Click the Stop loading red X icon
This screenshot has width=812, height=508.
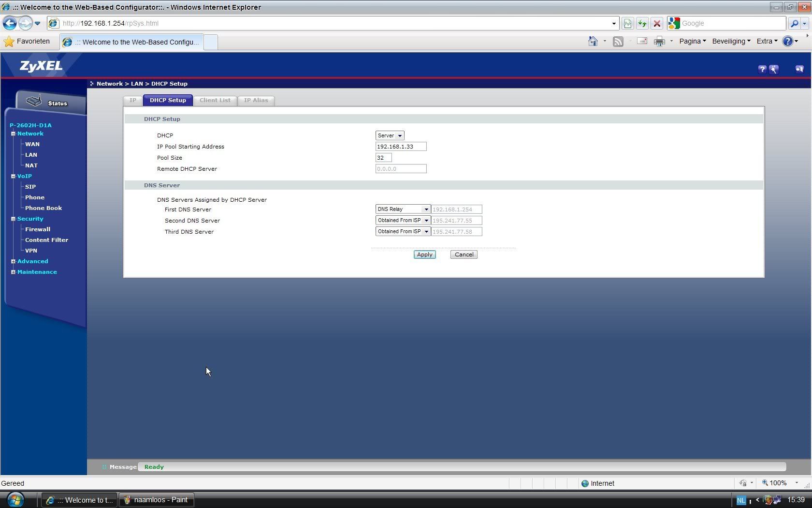(656, 23)
